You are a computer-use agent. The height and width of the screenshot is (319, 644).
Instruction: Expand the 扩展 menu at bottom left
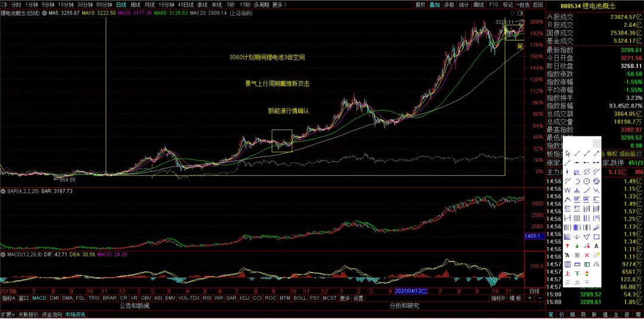tap(8, 314)
